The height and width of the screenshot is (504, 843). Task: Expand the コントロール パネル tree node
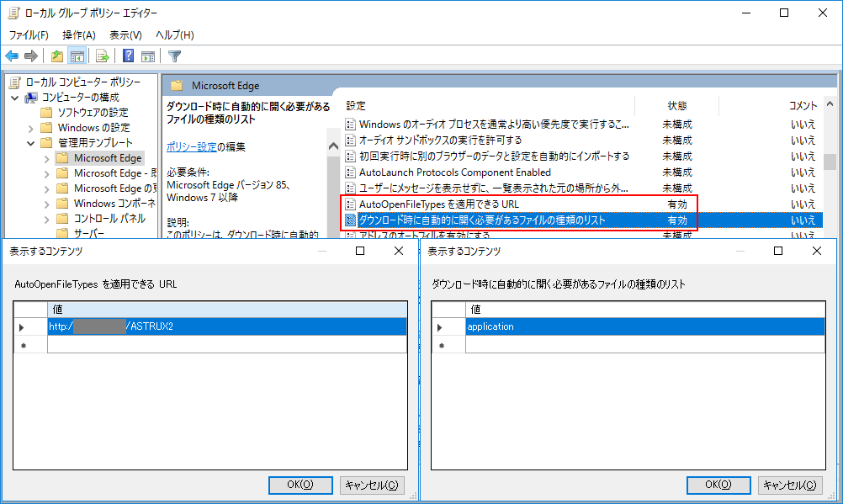click(x=46, y=220)
